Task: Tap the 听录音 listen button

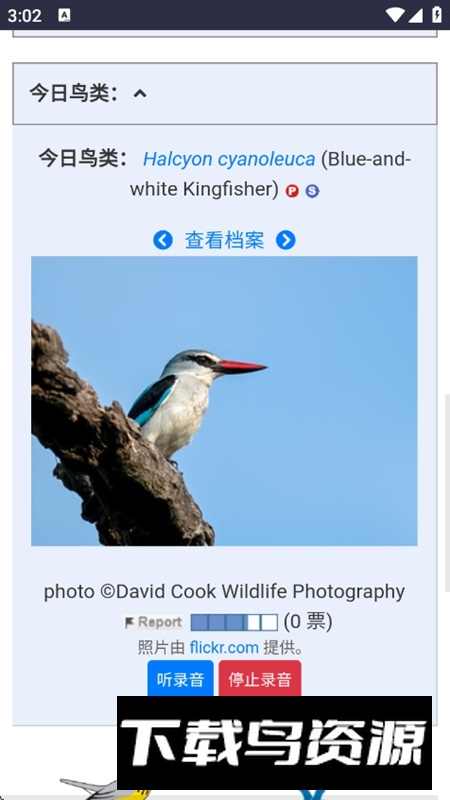Action: point(181,679)
